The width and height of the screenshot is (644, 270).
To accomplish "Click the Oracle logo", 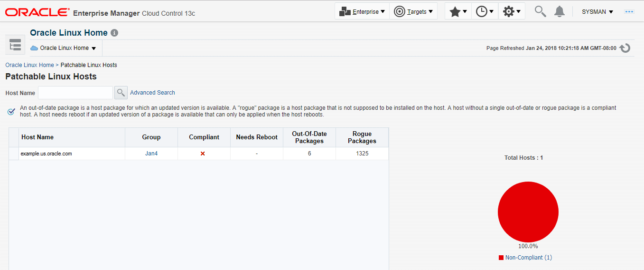I will tap(37, 12).
